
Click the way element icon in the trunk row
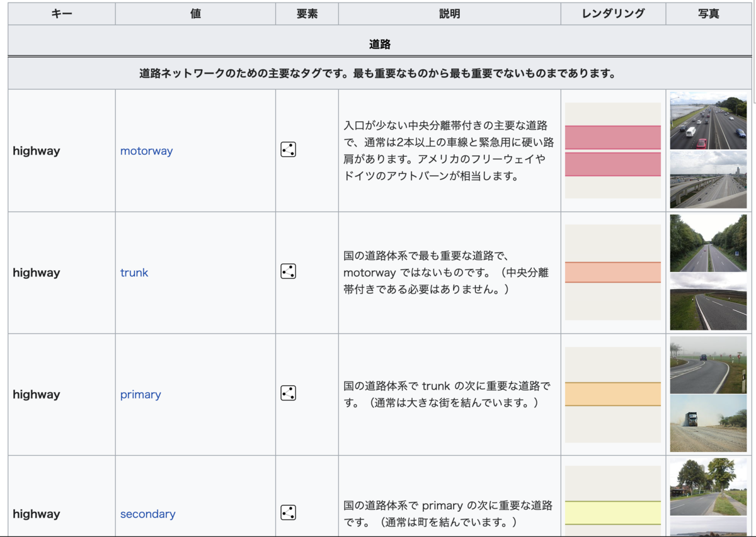pyautogui.click(x=288, y=271)
